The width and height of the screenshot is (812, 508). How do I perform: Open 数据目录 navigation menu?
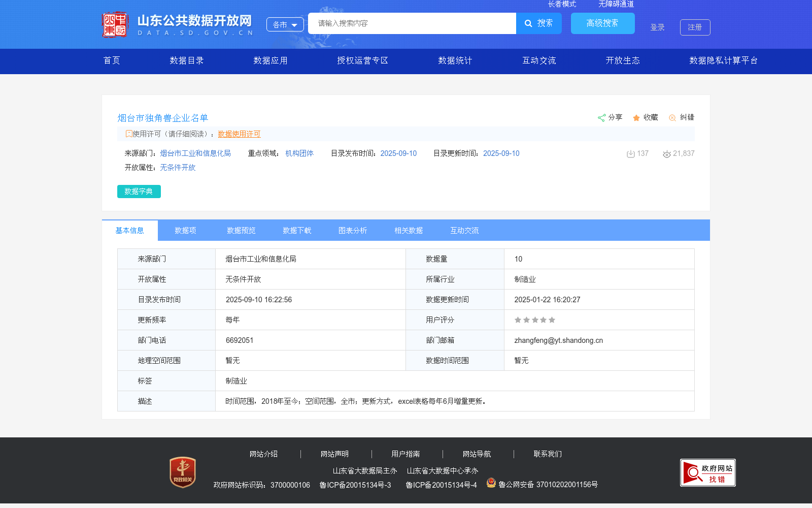[x=187, y=60]
